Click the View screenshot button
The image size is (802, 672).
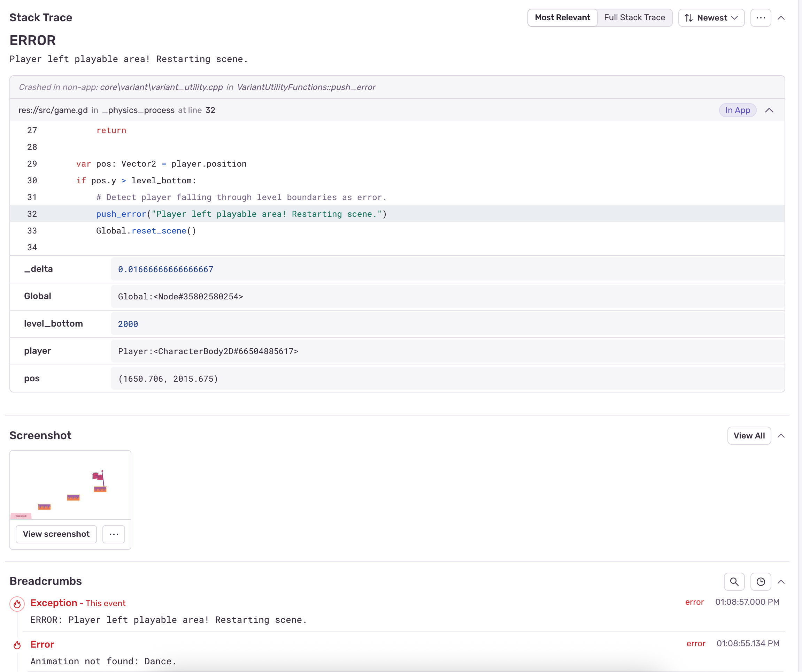(56, 534)
